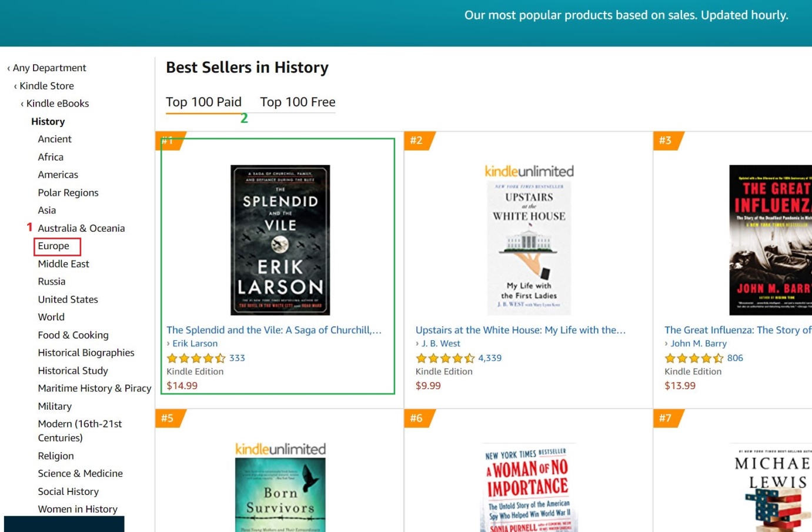The width and height of the screenshot is (812, 532).
Task: Click the star rating of The Splendid and the Vile
Action: pyautogui.click(x=196, y=358)
